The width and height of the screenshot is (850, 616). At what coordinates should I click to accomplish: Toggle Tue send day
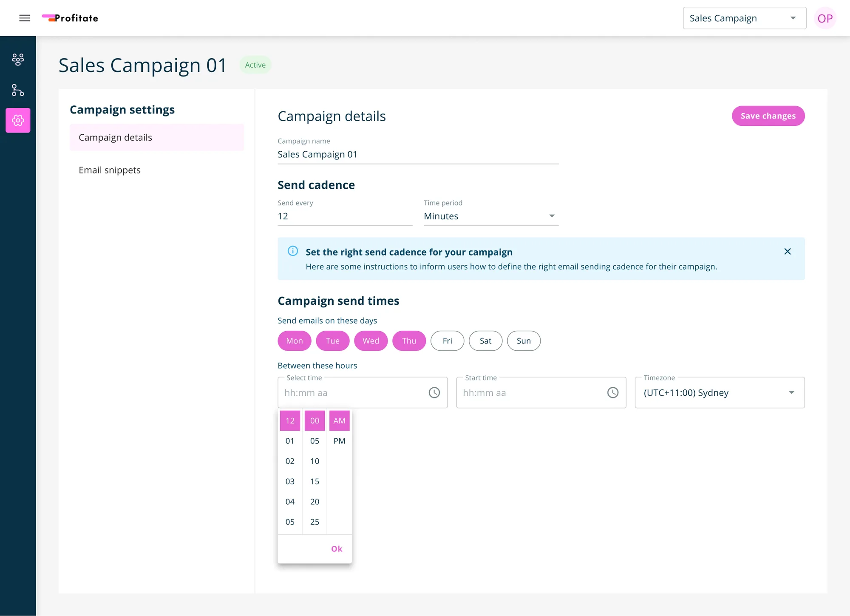click(333, 341)
